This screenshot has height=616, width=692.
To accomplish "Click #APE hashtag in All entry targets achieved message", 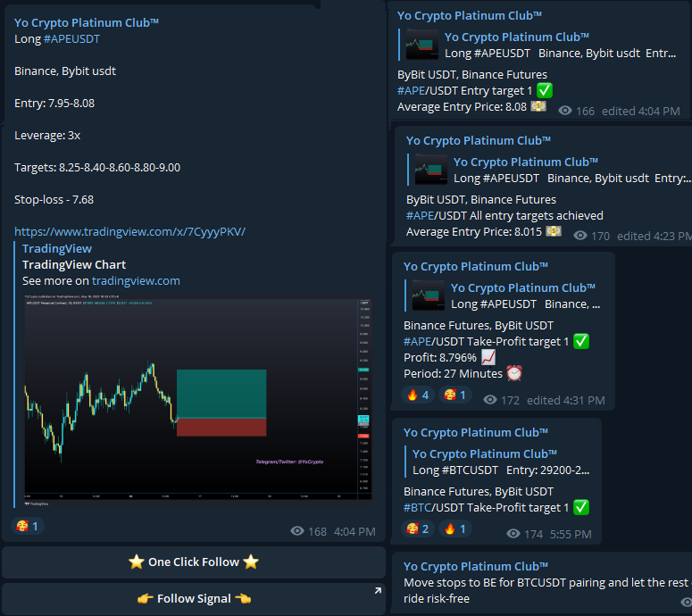I will (420, 216).
